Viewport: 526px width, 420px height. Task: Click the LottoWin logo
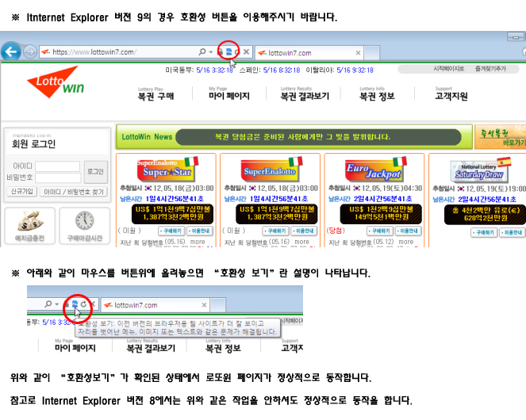[56, 82]
